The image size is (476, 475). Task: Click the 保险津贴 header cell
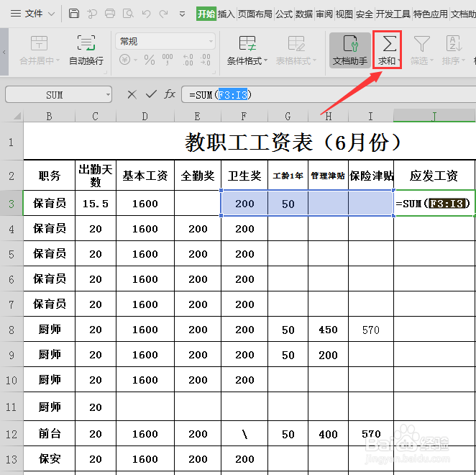371,176
